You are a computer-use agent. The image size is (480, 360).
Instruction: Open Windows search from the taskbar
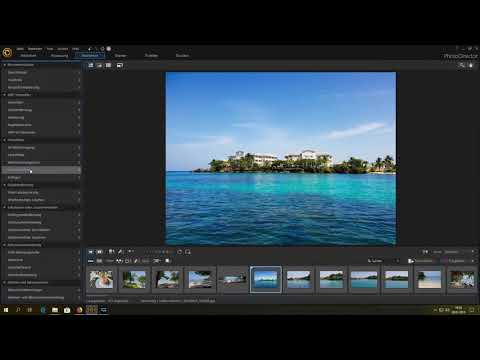18,310
